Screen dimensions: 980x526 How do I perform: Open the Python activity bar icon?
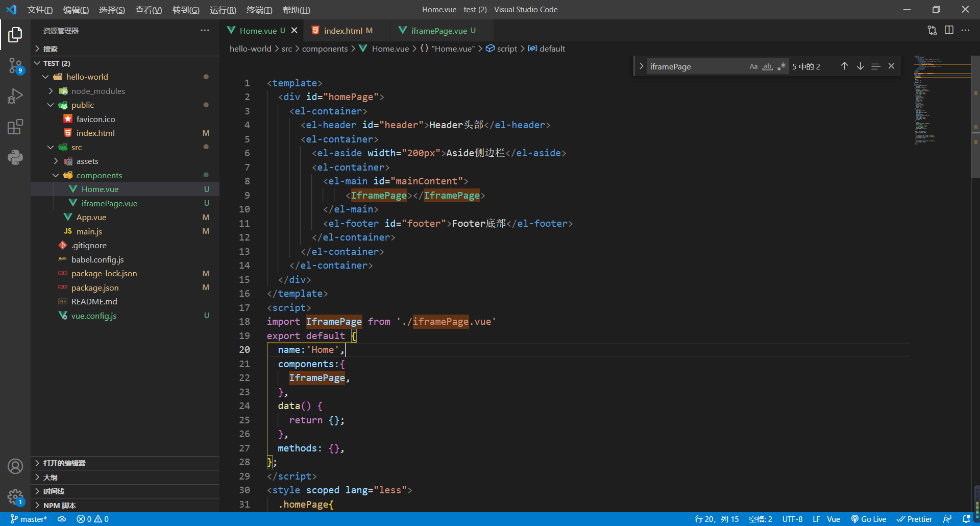pos(15,157)
